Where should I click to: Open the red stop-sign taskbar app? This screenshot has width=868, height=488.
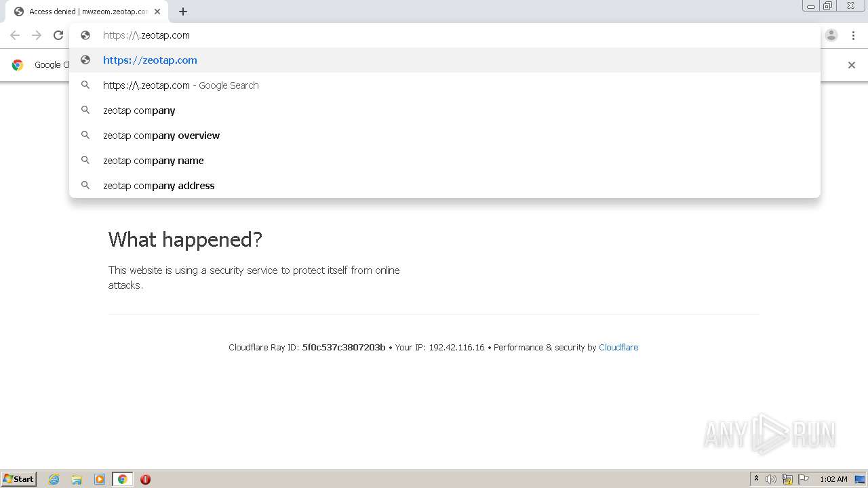coord(145,479)
